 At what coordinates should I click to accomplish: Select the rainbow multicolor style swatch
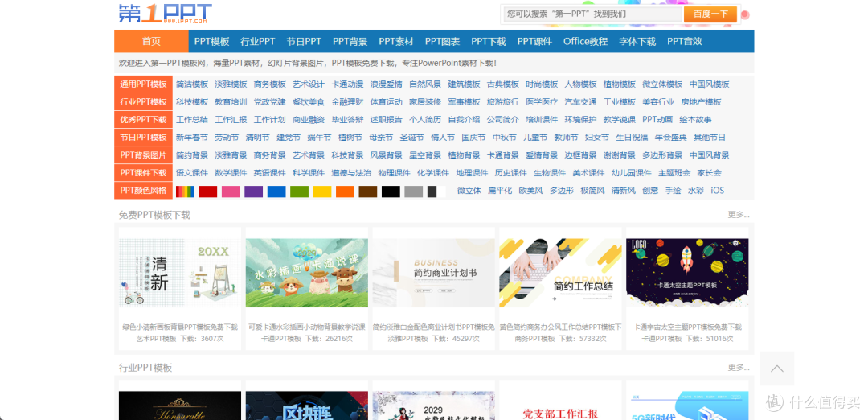click(185, 191)
